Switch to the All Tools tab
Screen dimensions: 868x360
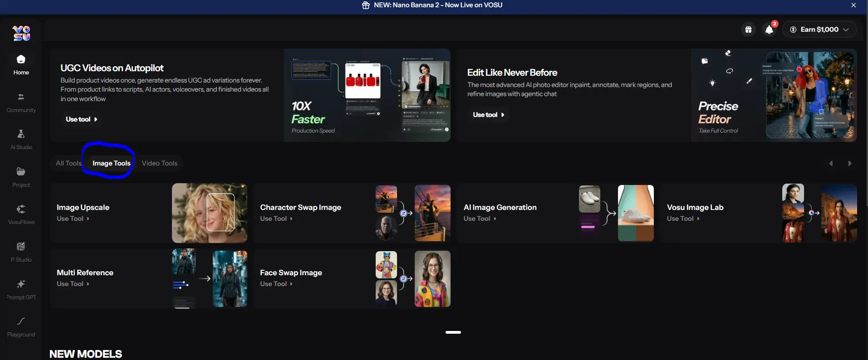tap(69, 163)
